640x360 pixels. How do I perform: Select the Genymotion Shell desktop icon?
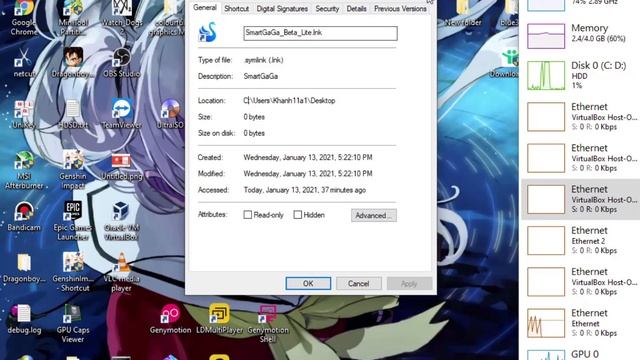click(268, 323)
